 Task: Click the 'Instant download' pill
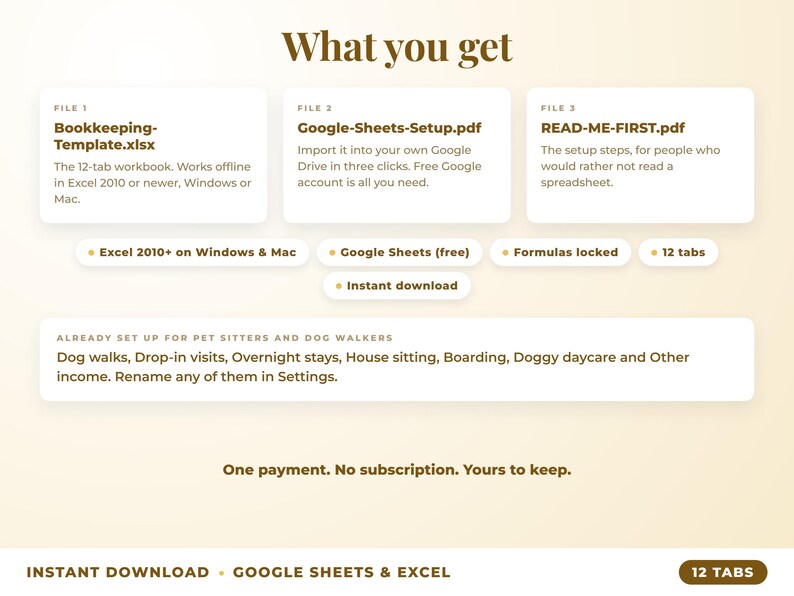point(397,286)
